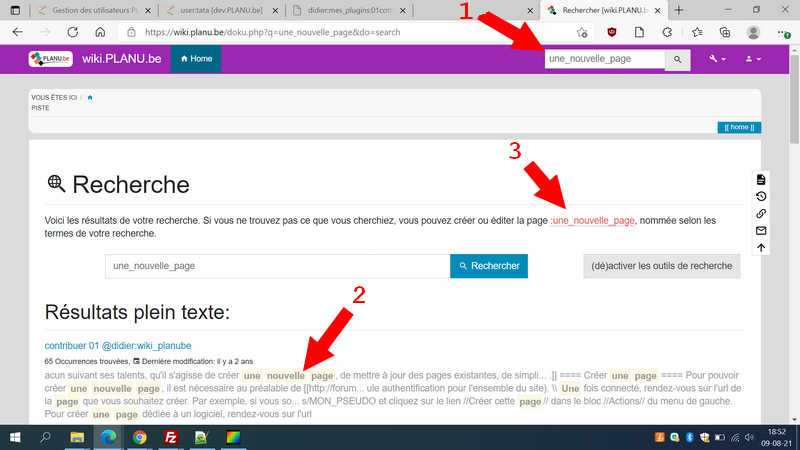Click the envelope icon in side toolbar

point(761,230)
